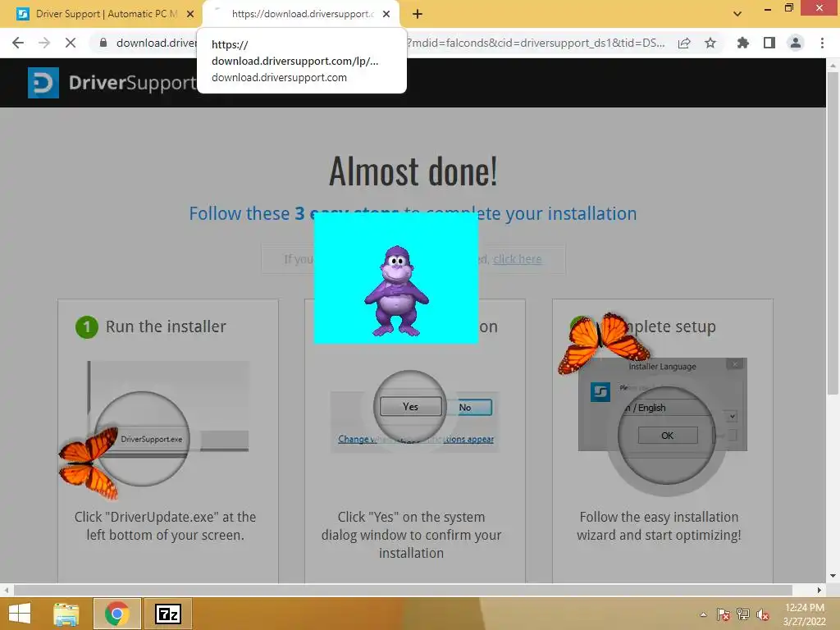The height and width of the screenshot is (630, 840).
Task: Click the horizontal scrollbar thumb
Action: [403, 590]
